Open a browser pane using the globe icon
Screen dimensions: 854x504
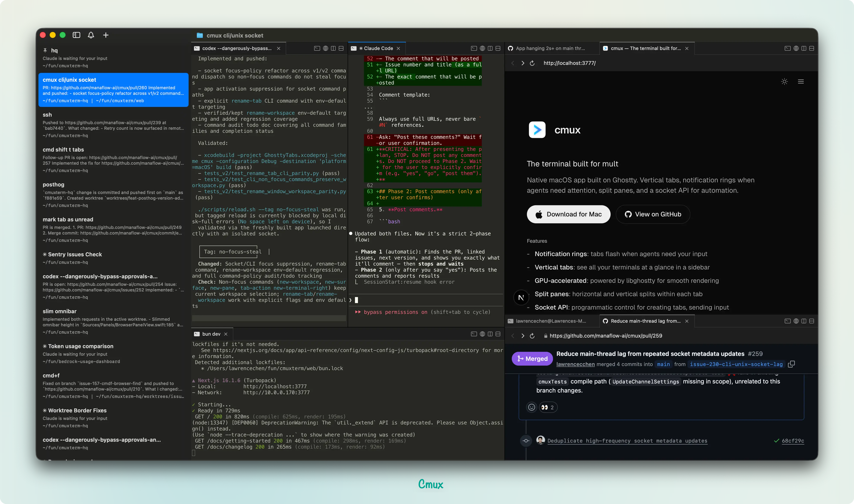(482, 48)
